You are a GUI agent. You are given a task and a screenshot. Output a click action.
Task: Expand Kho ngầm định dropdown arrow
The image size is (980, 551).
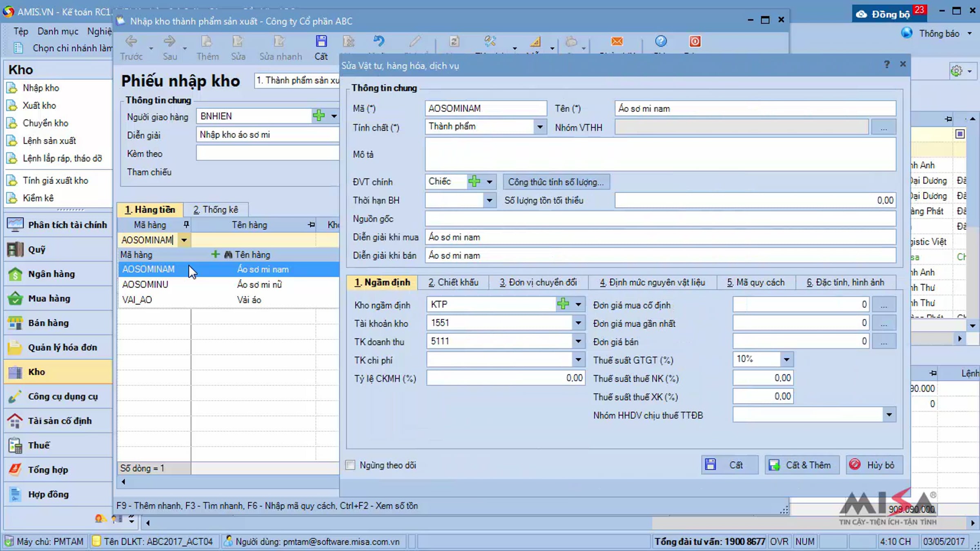(x=578, y=304)
